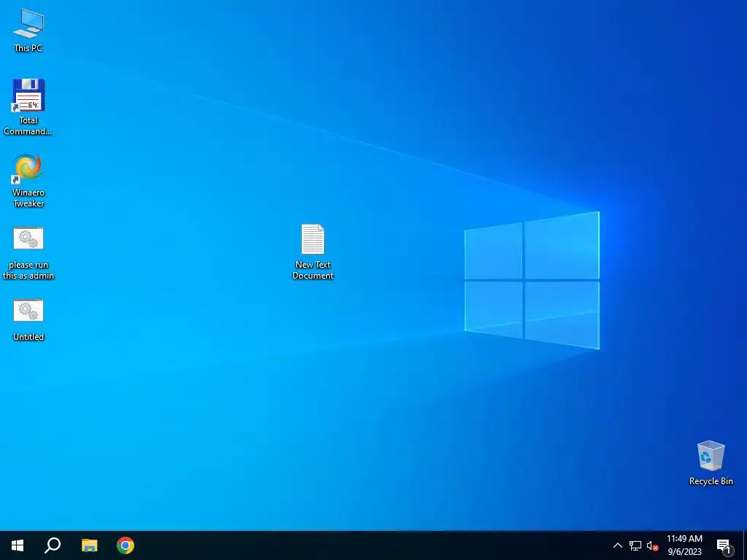Open network status tray icon

coord(635,545)
